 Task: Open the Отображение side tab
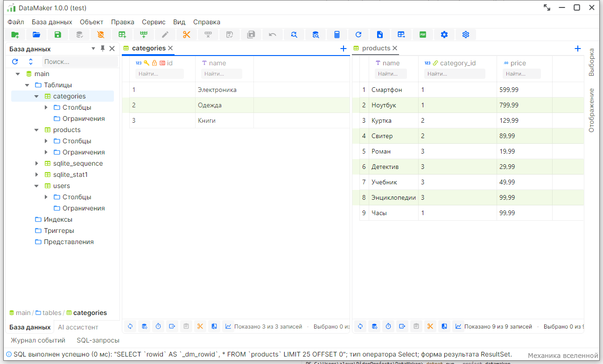592,110
